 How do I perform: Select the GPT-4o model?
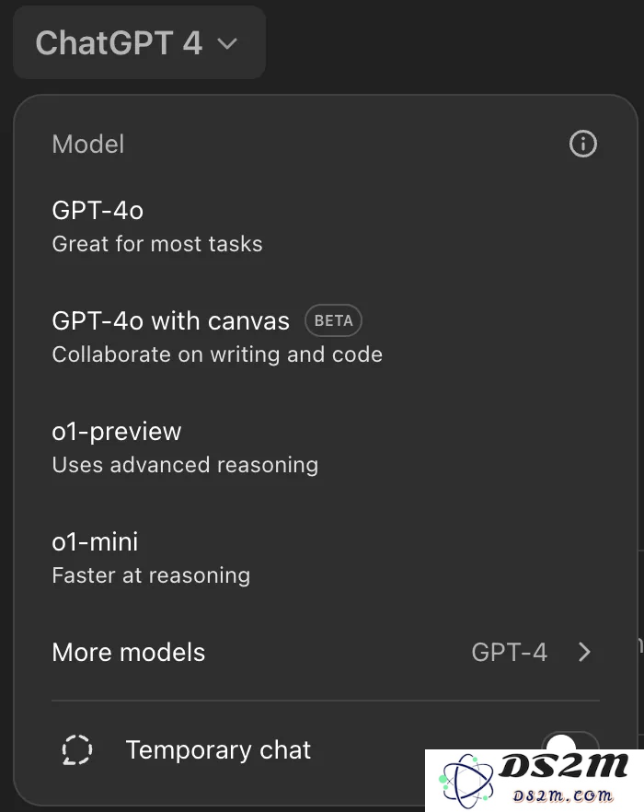[x=325, y=226]
